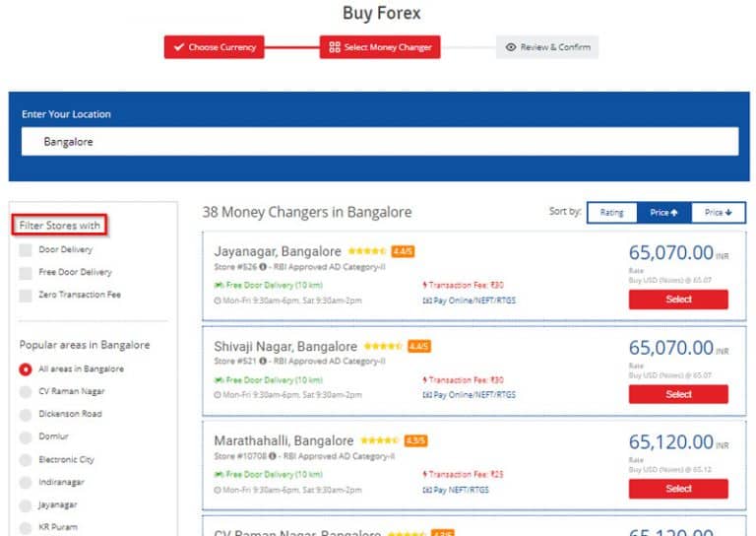The image size is (756, 536).
Task: Click the 4.3/5 rating badge for Marathahalli
Action: [x=415, y=441]
